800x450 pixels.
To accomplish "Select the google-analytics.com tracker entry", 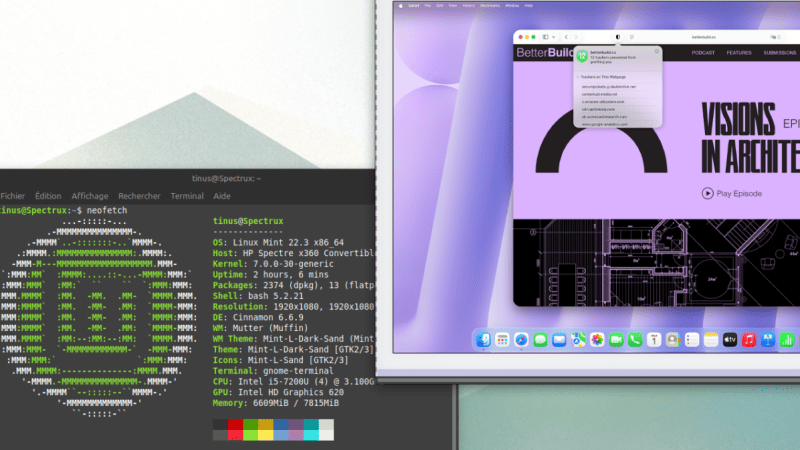I will [605, 124].
